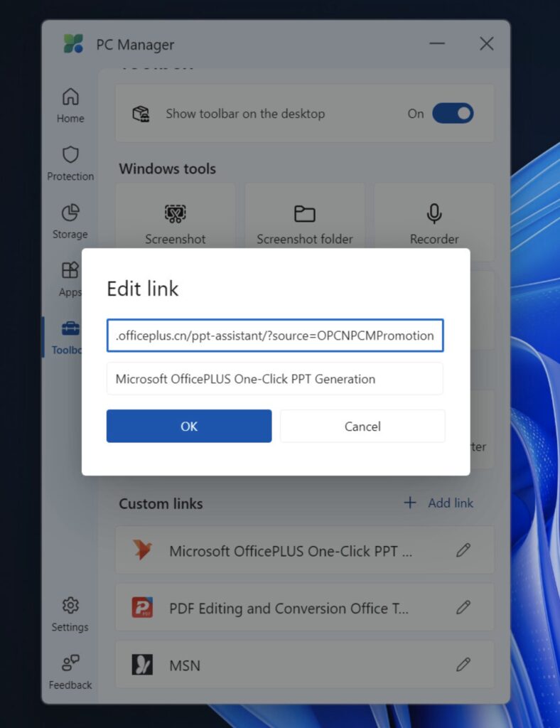Toggle Show toolbar on the desktop switch

coord(453,113)
